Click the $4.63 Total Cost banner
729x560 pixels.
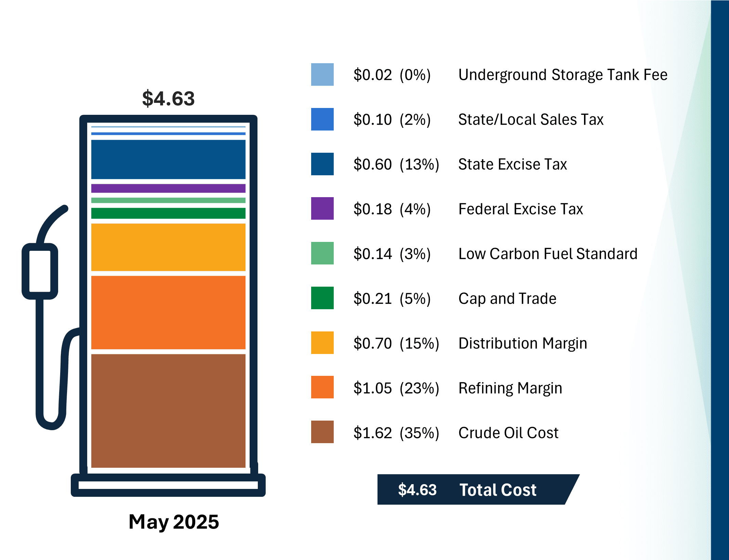pyautogui.click(x=472, y=490)
